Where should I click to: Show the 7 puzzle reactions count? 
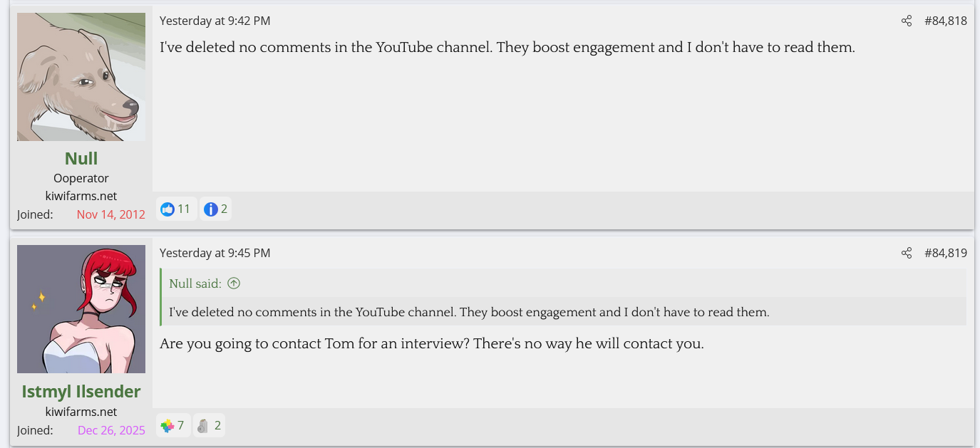click(x=181, y=426)
